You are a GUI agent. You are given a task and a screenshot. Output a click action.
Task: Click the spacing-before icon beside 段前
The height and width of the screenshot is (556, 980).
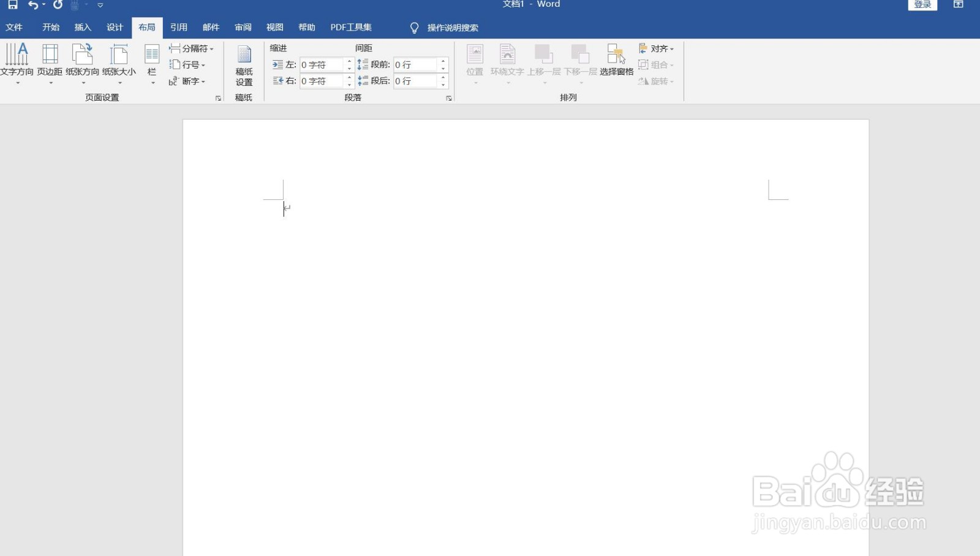pos(363,64)
